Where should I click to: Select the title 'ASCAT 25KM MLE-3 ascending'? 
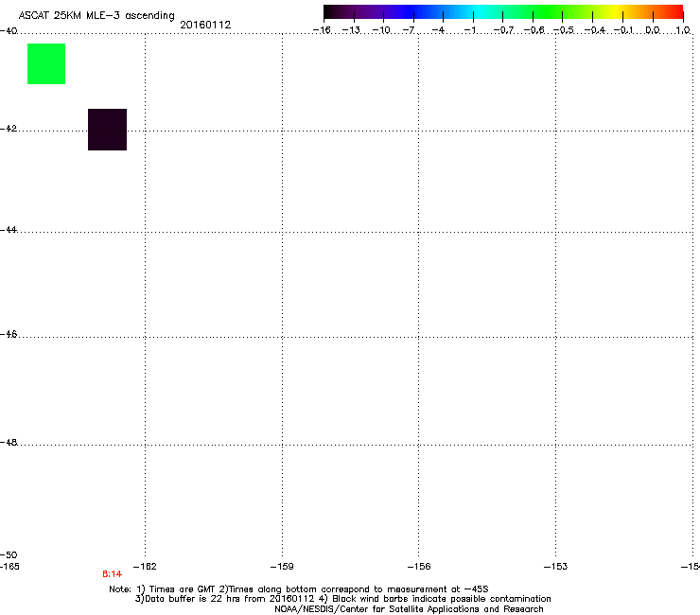(96, 16)
